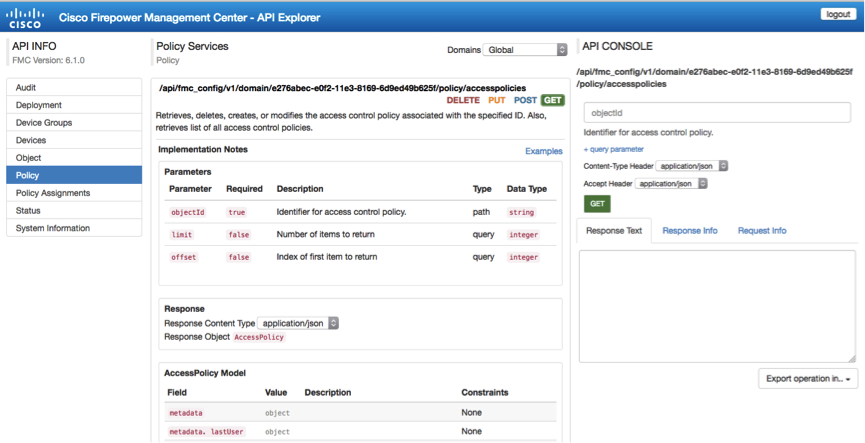Screen dimensions: 865x443
Task: Open the Examples link
Action: 543,151
